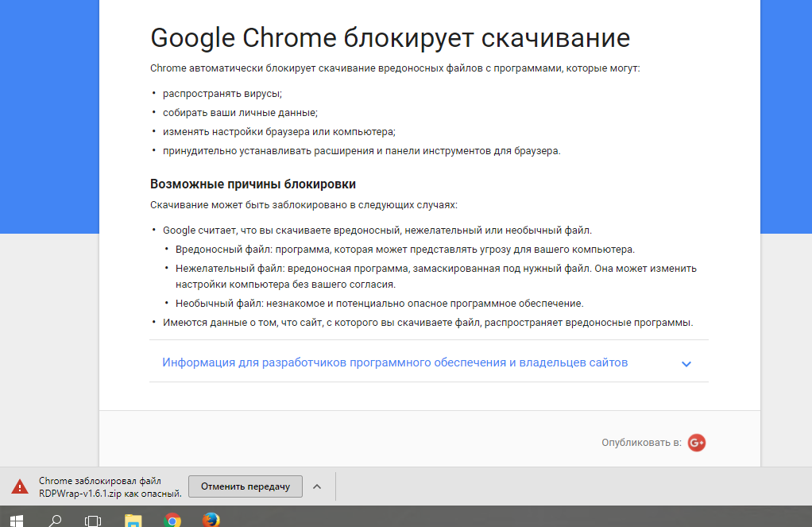Click bullet Google считает, что вы скачиваете
This screenshot has height=527, width=812.
pos(377,230)
